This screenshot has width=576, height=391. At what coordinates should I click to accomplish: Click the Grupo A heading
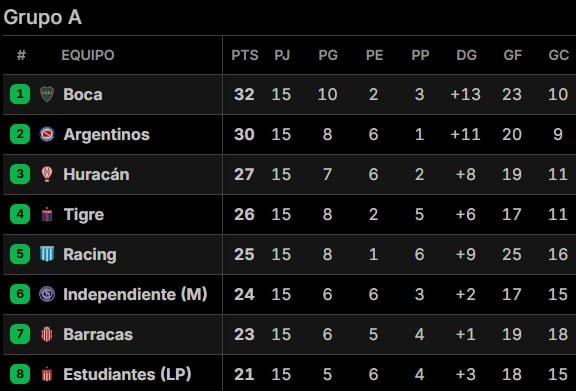(43, 17)
